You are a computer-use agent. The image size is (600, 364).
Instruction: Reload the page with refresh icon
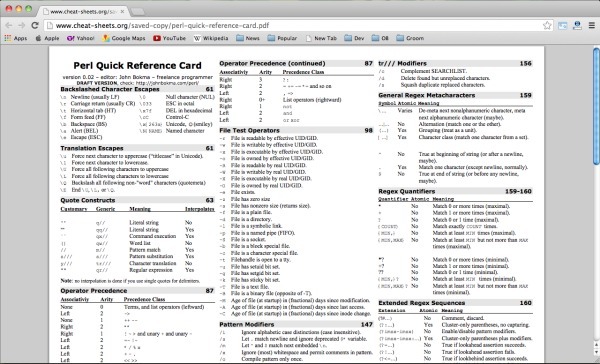tap(35, 26)
